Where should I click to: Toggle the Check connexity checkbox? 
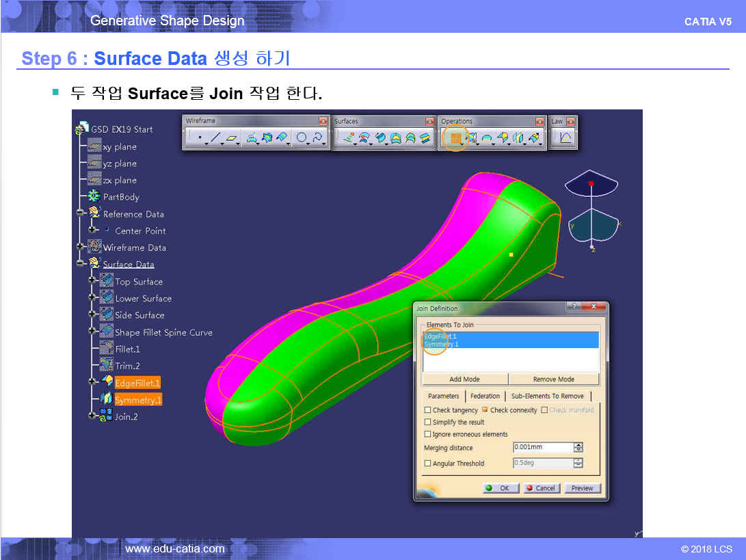[x=485, y=410]
